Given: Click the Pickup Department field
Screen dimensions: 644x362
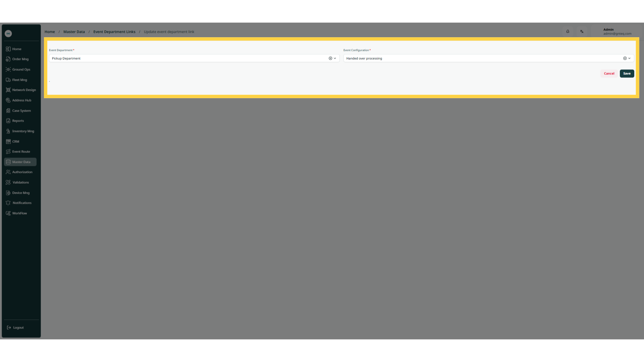Looking at the screenshot, I should pyautogui.click(x=194, y=58).
